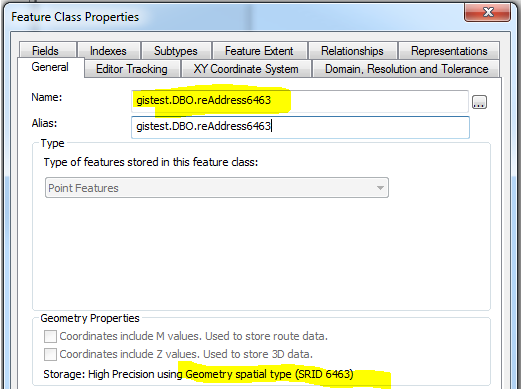Click the Geometry Properties group label
The height and width of the screenshot is (391, 524).
[90, 318]
